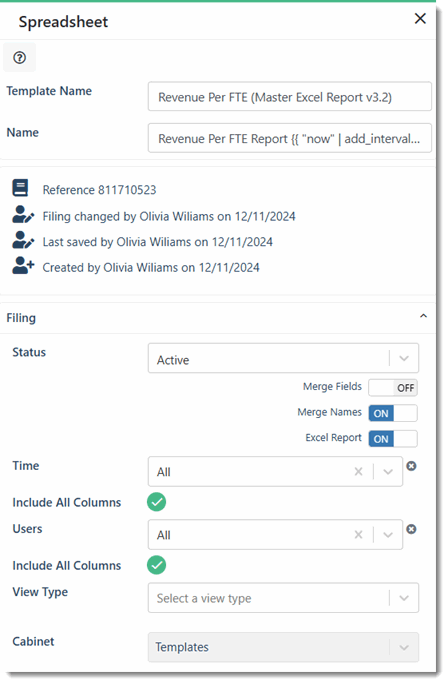448x684 pixels.
Task: Click the Filing changed user-edit icon
Action: (x=23, y=215)
